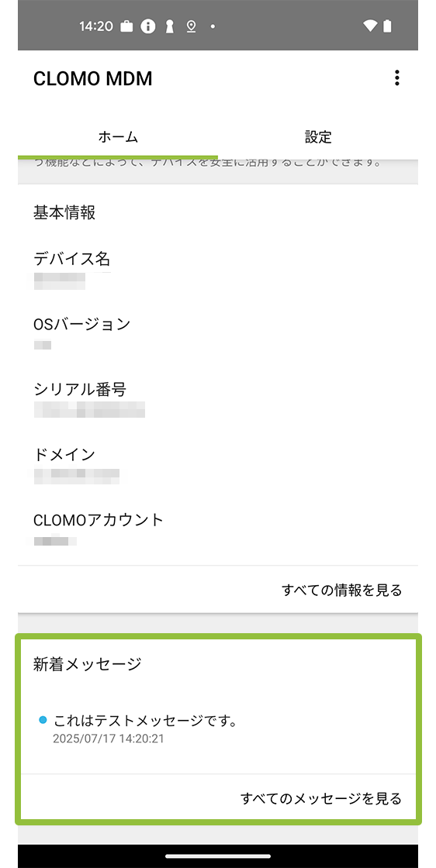Open すべてのメッセージを見る link

click(x=321, y=798)
